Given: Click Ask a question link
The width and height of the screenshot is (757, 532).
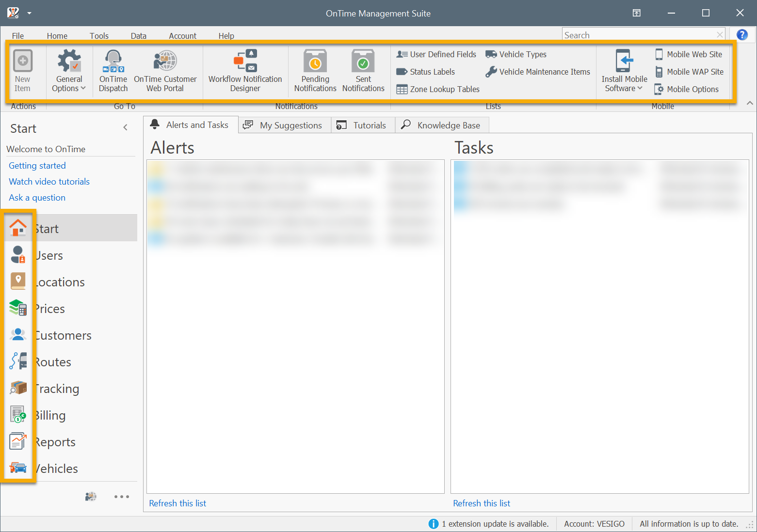Looking at the screenshot, I should click(x=37, y=198).
